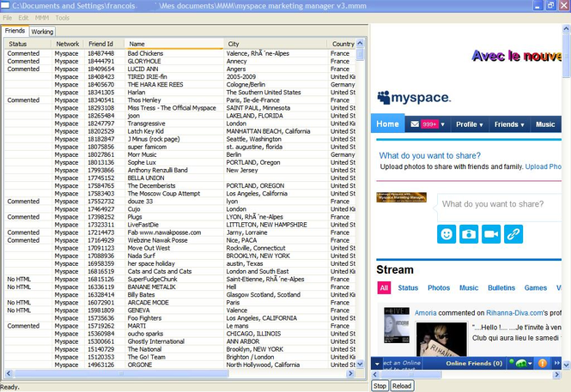Screen dimensions: 571x392
Task: Click the smiley mood icon button
Action: coord(446,234)
